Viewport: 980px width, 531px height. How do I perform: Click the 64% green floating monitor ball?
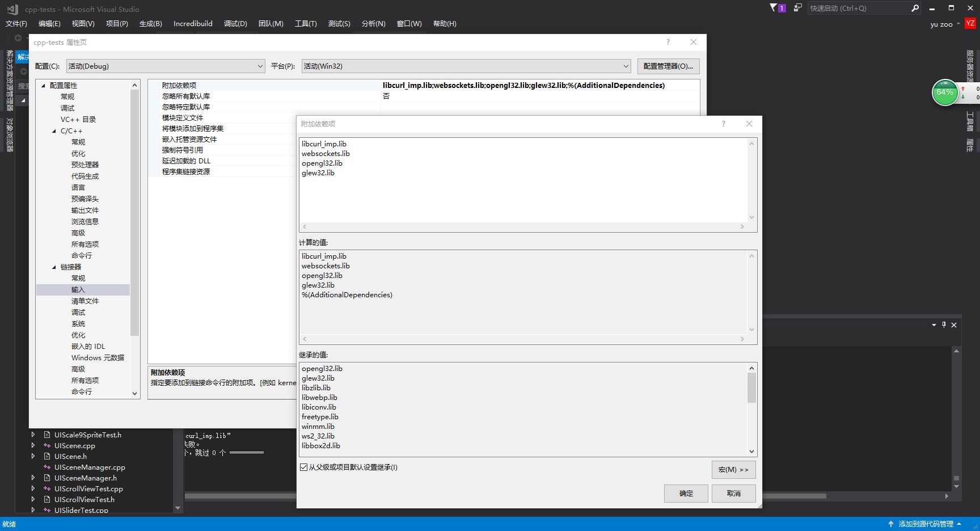pos(945,92)
